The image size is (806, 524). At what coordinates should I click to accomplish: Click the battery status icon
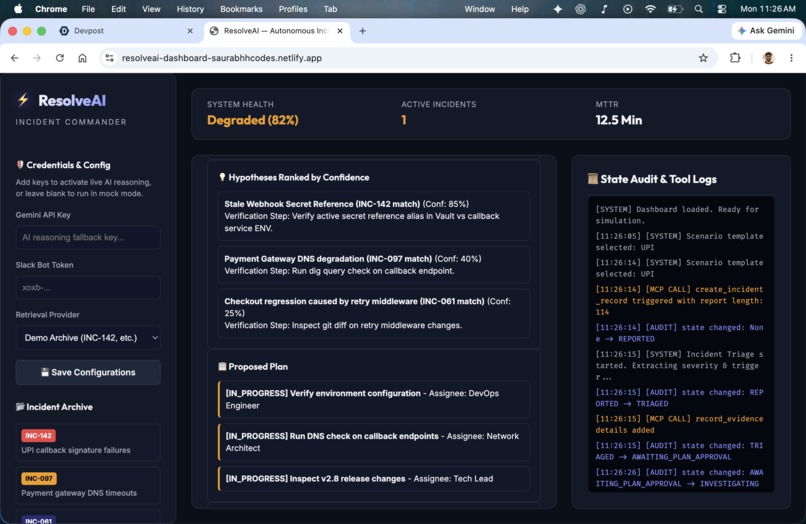point(674,9)
